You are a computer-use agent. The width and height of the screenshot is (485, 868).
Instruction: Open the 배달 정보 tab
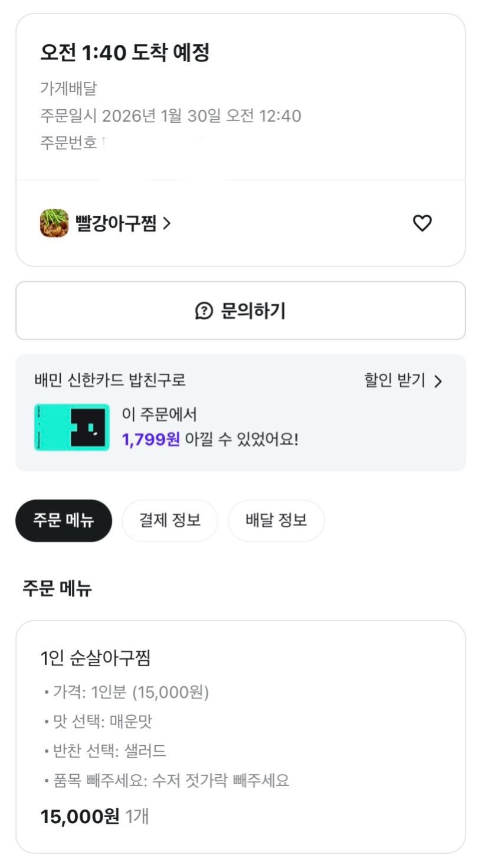click(276, 520)
